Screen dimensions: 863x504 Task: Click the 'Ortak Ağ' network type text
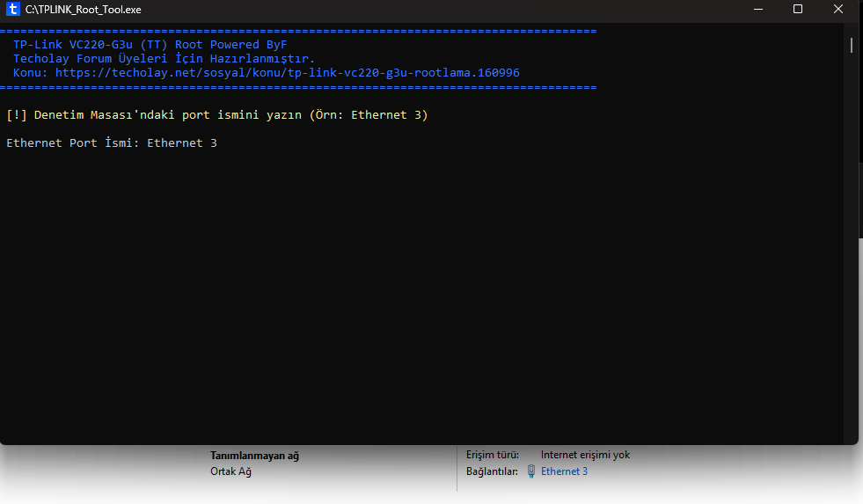coord(230,471)
